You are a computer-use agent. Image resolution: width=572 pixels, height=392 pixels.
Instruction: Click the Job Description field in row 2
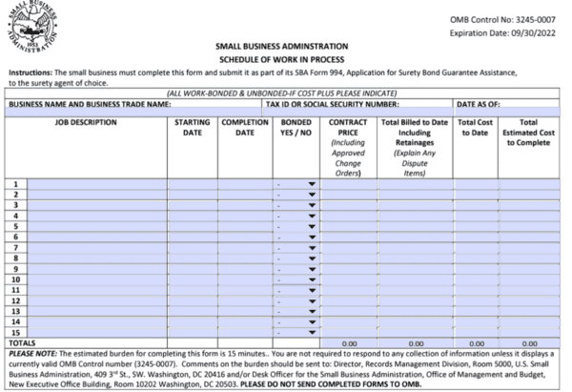pyautogui.click(x=97, y=195)
